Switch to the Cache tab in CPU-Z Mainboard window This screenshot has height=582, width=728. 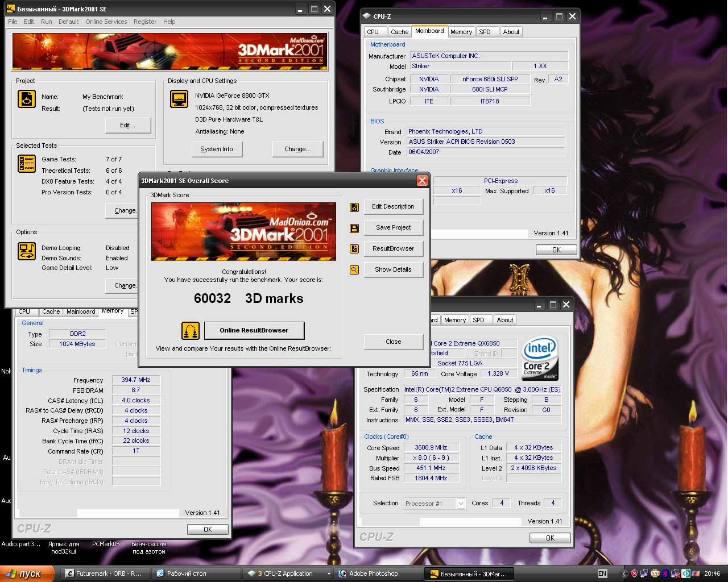399,32
